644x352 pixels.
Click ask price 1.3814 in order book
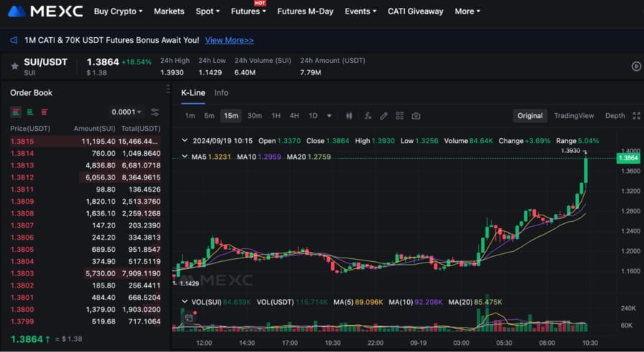(22, 153)
